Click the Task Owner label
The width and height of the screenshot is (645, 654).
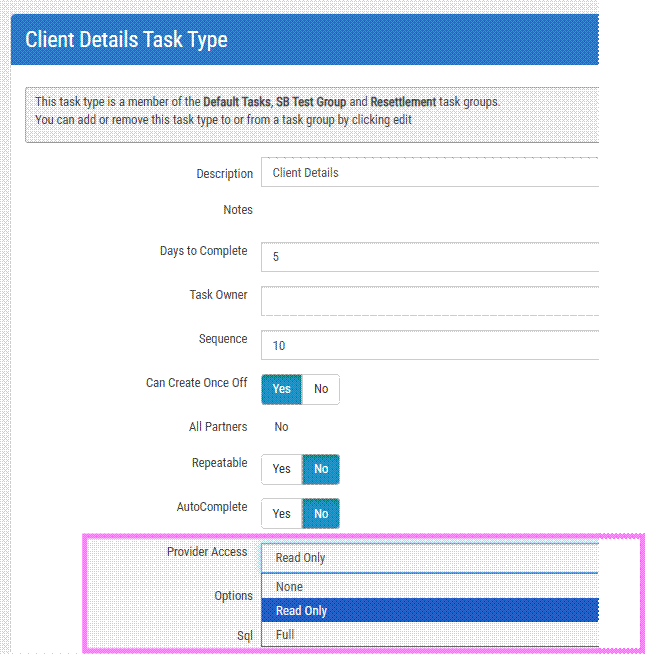tap(218, 294)
